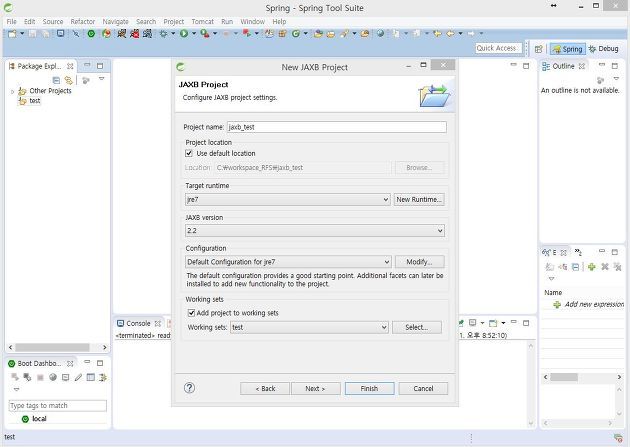Uncheck Add project to working sets
Screen dimensions: 630x447
click(191, 313)
